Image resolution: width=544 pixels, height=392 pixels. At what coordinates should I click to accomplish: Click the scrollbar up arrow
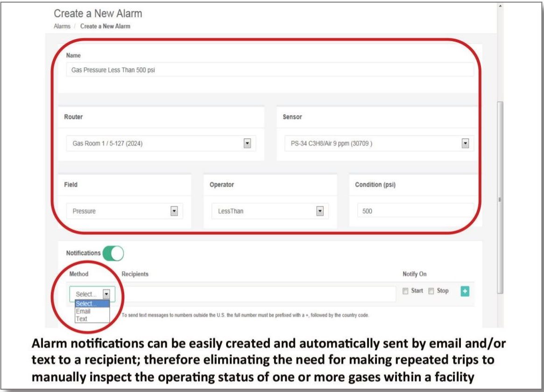pyautogui.click(x=500, y=6)
